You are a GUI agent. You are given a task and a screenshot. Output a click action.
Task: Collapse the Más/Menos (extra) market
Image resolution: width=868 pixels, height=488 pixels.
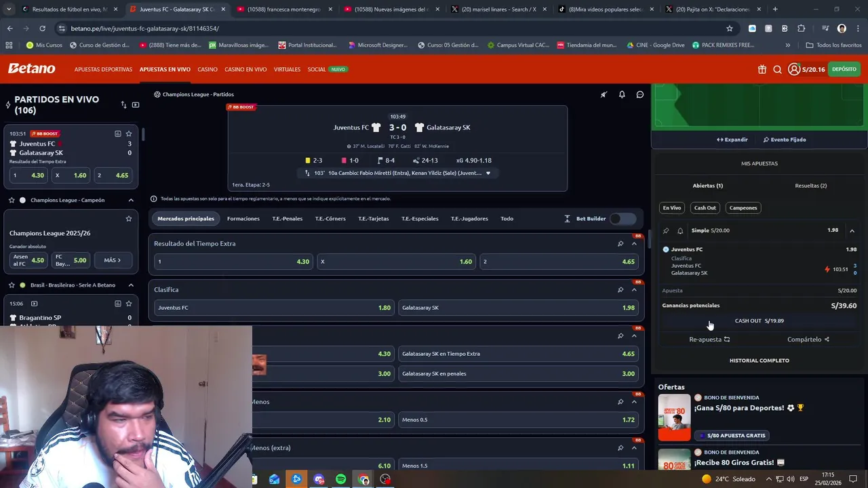point(635,447)
